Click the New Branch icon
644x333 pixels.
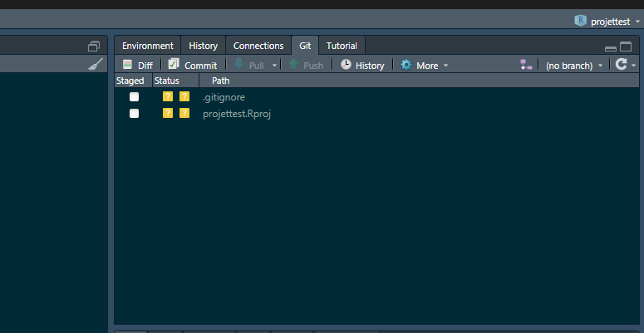526,65
